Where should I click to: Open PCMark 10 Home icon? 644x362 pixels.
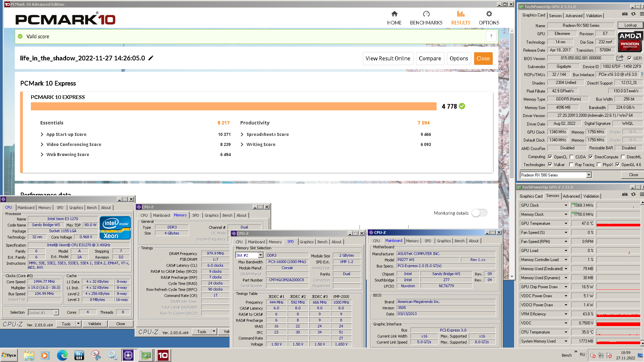394,14
